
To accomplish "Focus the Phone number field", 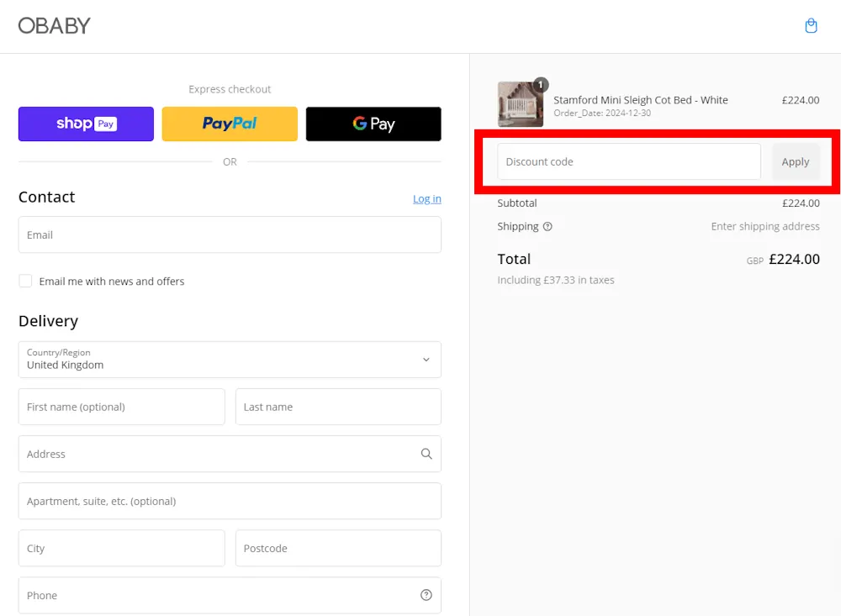I will click(x=230, y=595).
